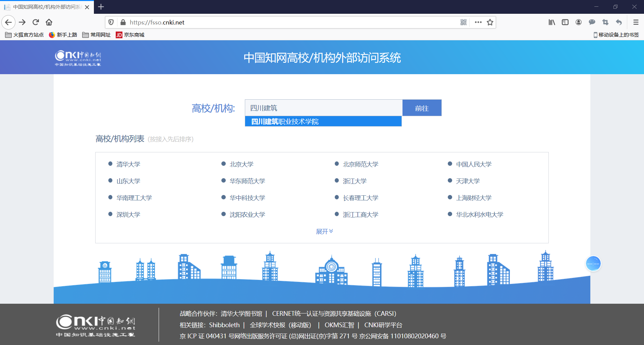644x345 pixels.
Task: Show QR code for this page
Action: [x=464, y=22]
